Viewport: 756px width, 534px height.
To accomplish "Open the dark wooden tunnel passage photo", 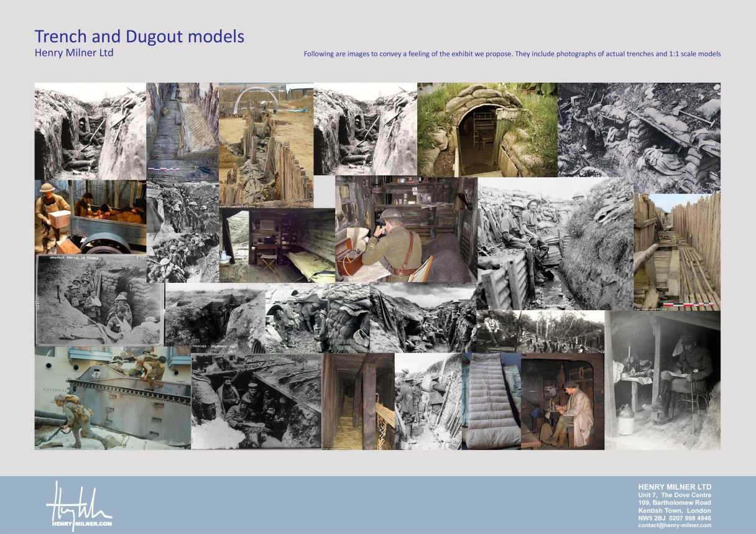I will (x=357, y=401).
